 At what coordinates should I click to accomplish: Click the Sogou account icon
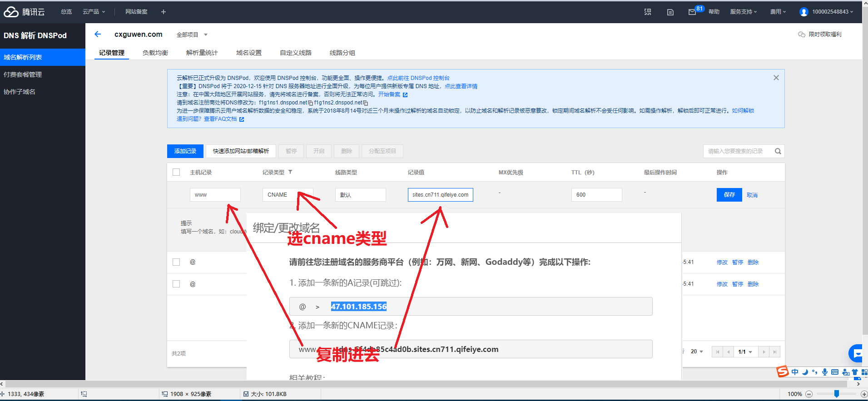845,372
